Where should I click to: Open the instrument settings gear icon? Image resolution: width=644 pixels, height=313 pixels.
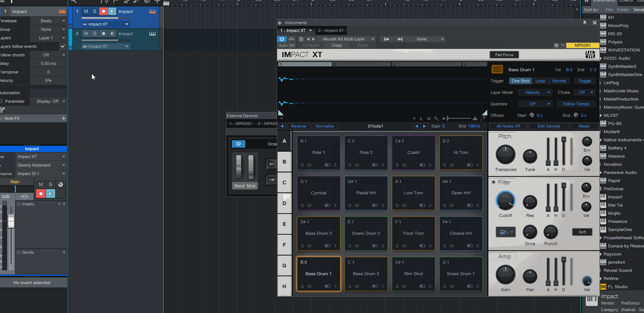click(x=556, y=45)
